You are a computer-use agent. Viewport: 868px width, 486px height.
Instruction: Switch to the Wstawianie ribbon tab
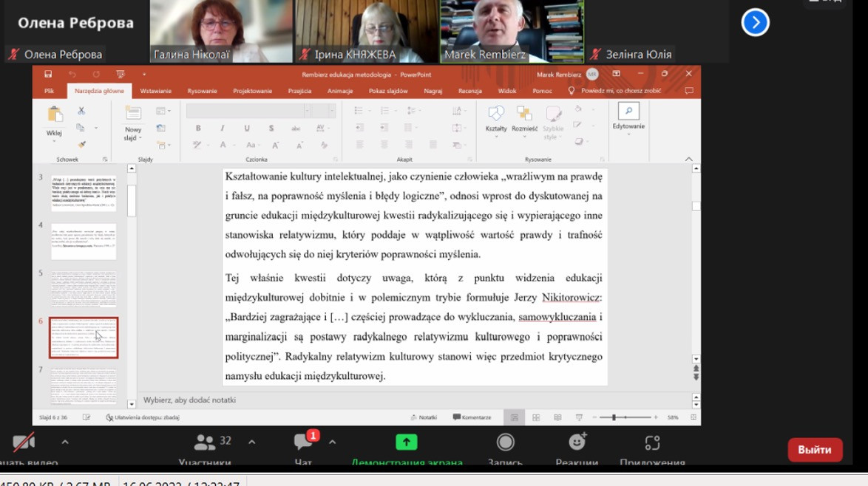point(155,92)
